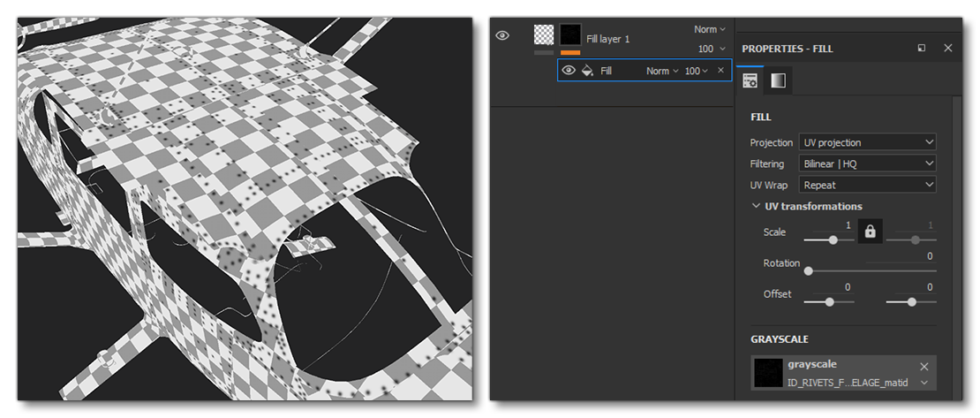This screenshot has height=418, width=980.
Task: Select the black mask thumbnail of Fill layer 1
Action: 570,35
